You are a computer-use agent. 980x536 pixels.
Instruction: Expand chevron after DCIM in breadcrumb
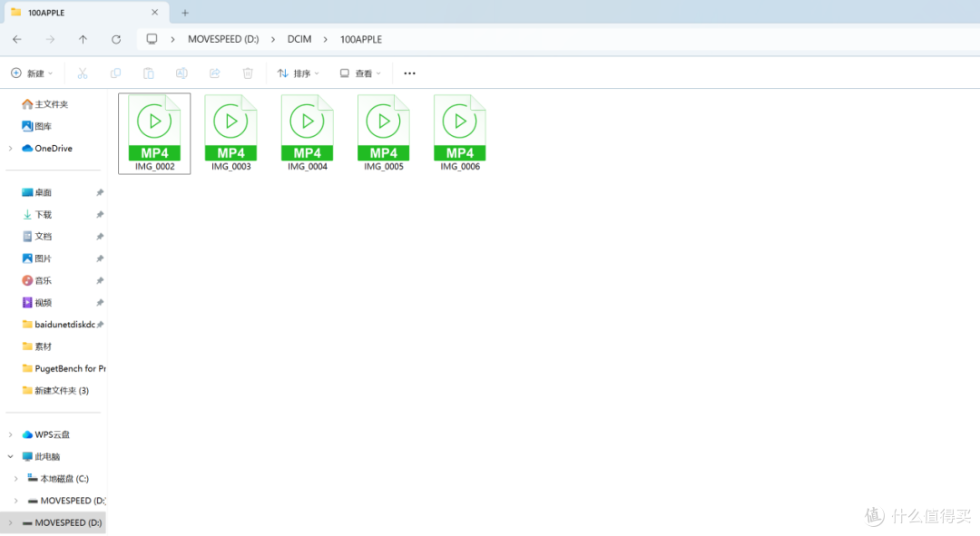(x=325, y=39)
